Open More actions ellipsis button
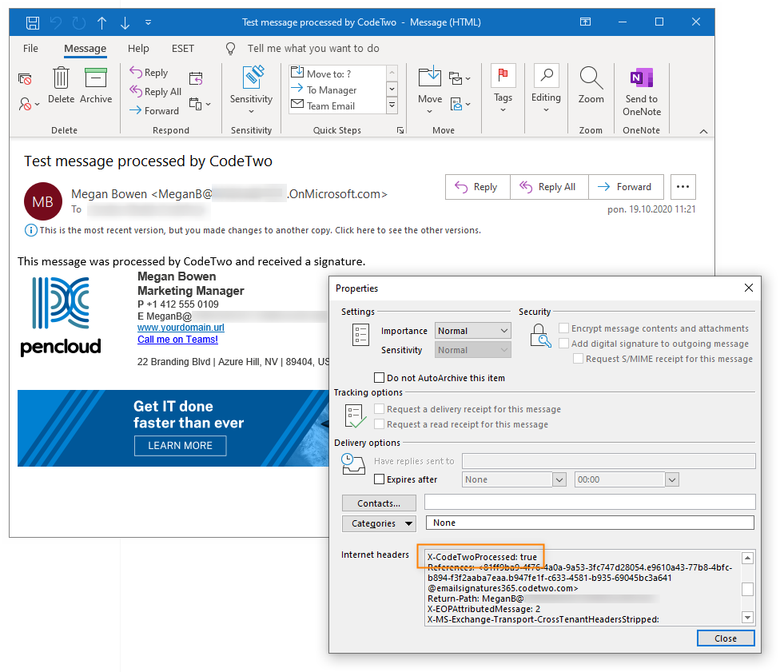This screenshot has height=672, width=784. pos(683,187)
